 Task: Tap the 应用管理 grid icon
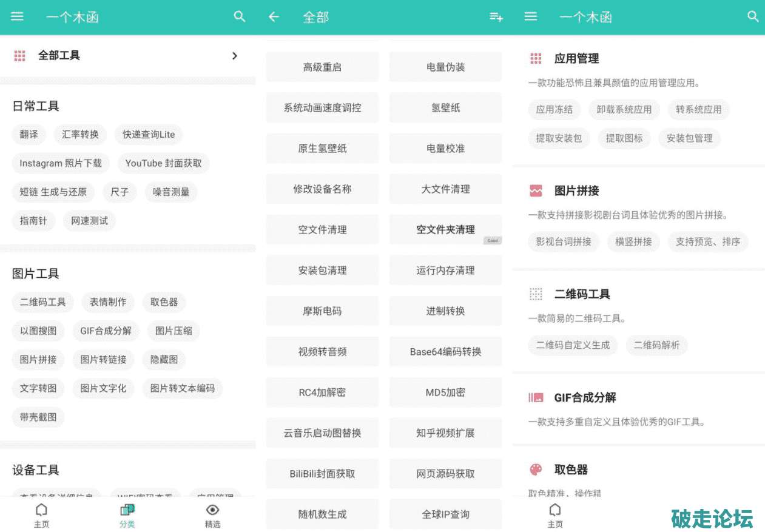536,59
